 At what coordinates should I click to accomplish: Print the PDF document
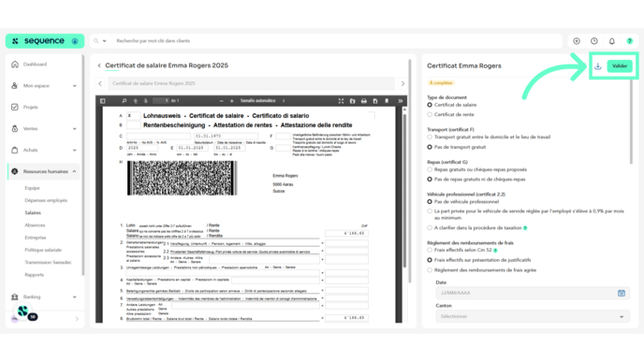pyautogui.click(x=364, y=101)
